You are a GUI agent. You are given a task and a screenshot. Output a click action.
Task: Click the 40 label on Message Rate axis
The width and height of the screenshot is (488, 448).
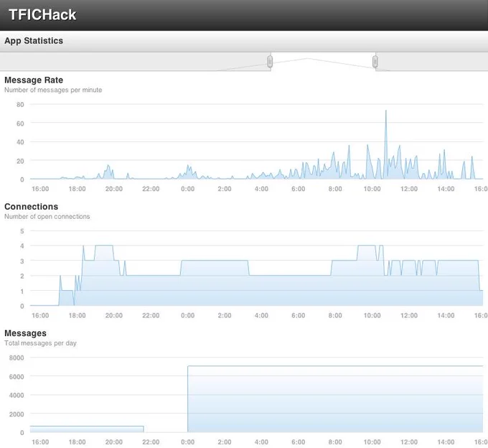(20, 142)
